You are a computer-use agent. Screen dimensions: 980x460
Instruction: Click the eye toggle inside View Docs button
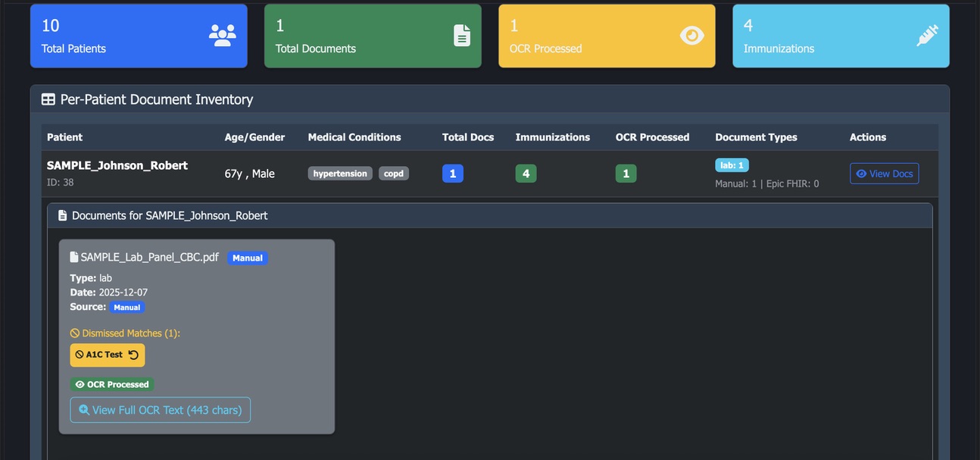[861, 173]
